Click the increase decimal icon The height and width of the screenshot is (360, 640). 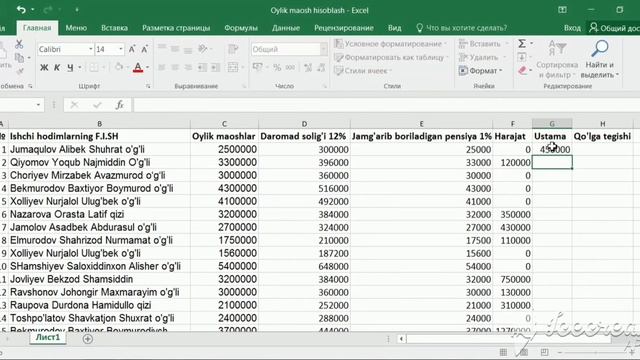coord(308,67)
